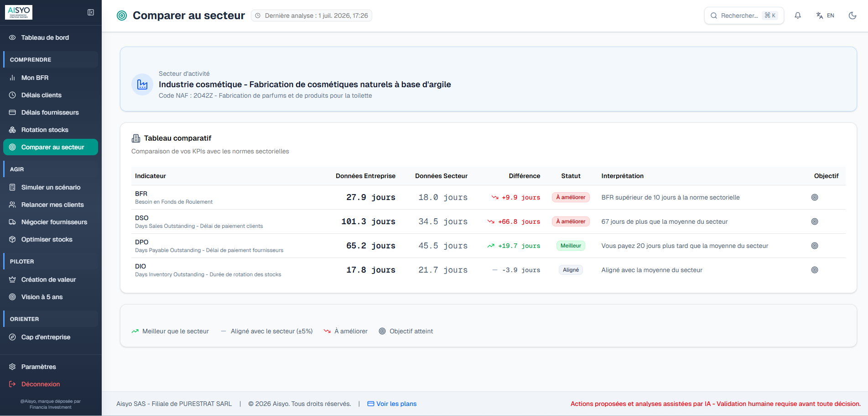This screenshot has width=868, height=416.
Task: Select Relancer mes clients in the AGIR section
Action: 52,205
